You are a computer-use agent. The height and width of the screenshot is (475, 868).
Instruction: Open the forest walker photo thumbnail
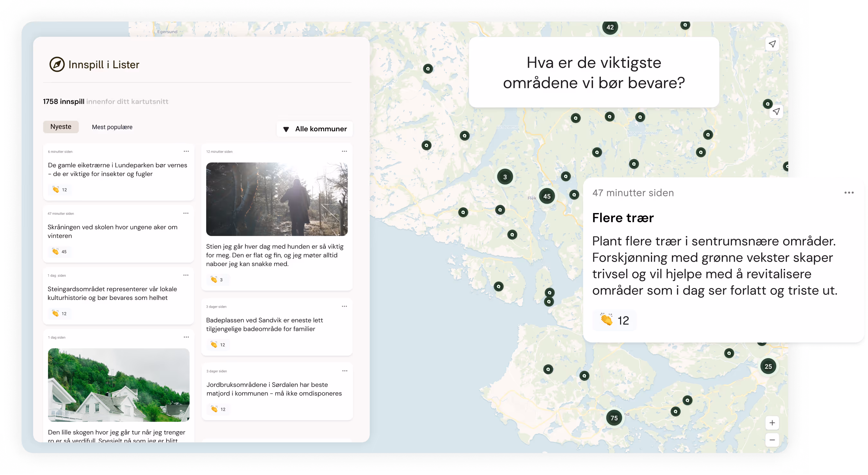pos(277,199)
